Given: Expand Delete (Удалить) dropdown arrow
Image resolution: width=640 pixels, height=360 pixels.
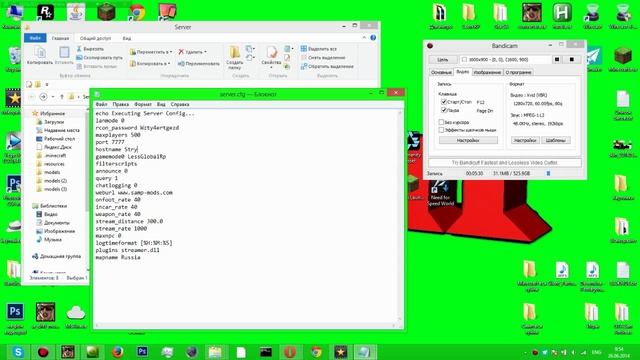Looking at the screenshot, I should coord(205,52).
